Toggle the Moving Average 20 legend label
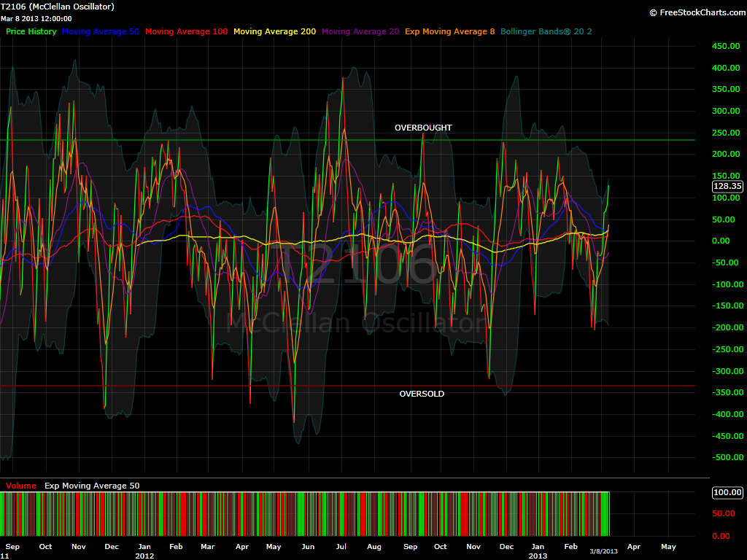The width and height of the screenshot is (747, 560). tap(360, 32)
